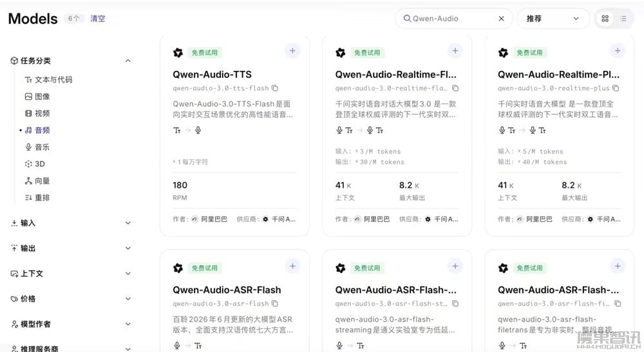The image size is (644, 352).
Task: Click the 180 RPM value on TTS card
Action: [x=180, y=186]
